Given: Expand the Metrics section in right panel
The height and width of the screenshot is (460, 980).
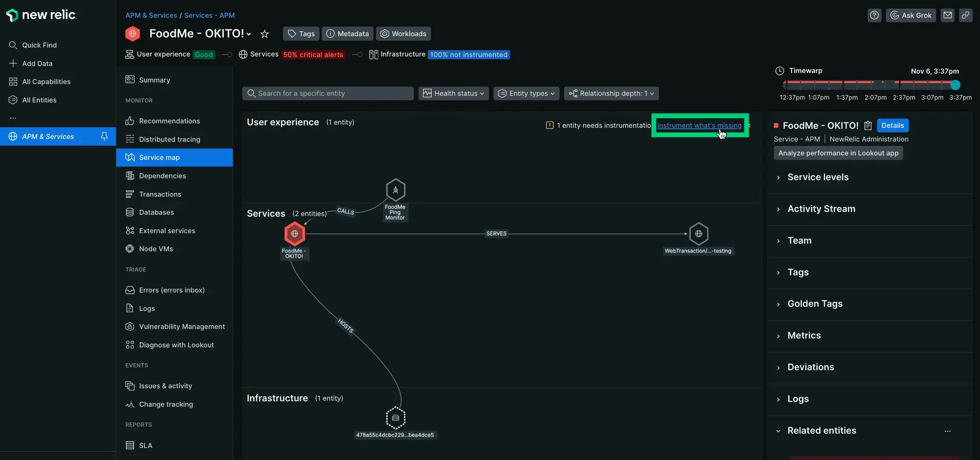Looking at the screenshot, I should (803, 335).
